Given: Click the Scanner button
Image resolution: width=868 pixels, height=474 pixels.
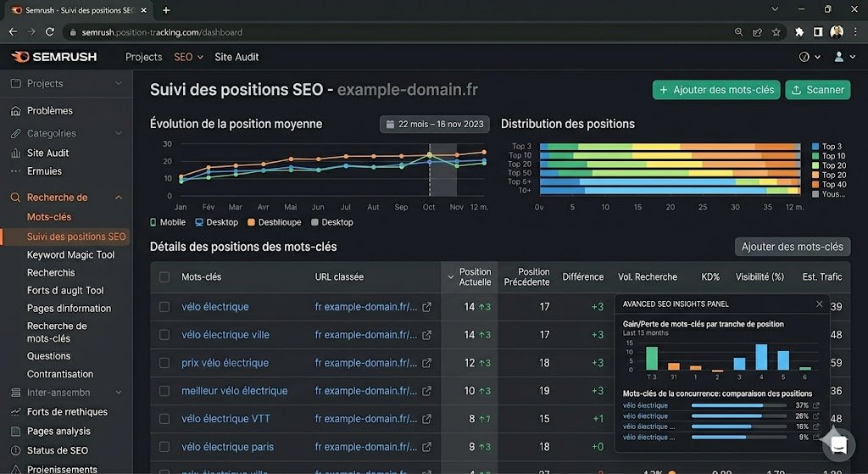Looking at the screenshot, I should click(x=818, y=90).
